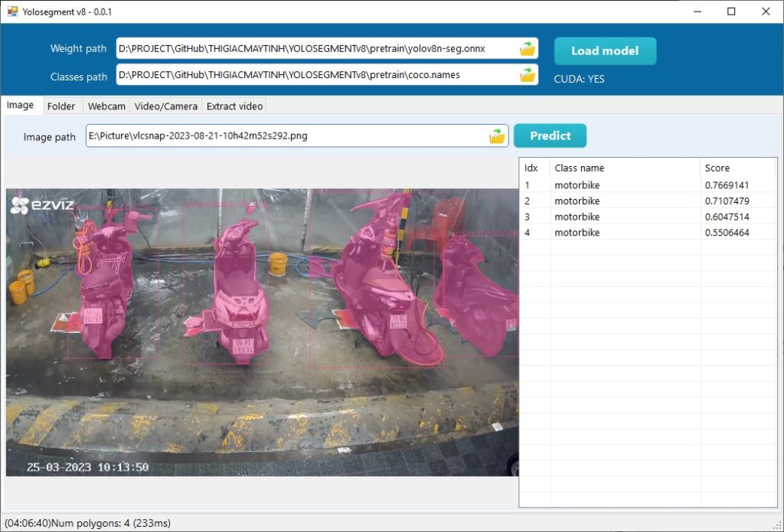This screenshot has width=784, height=532.
Task: Go to the Extract video tab
Action: 234,106
